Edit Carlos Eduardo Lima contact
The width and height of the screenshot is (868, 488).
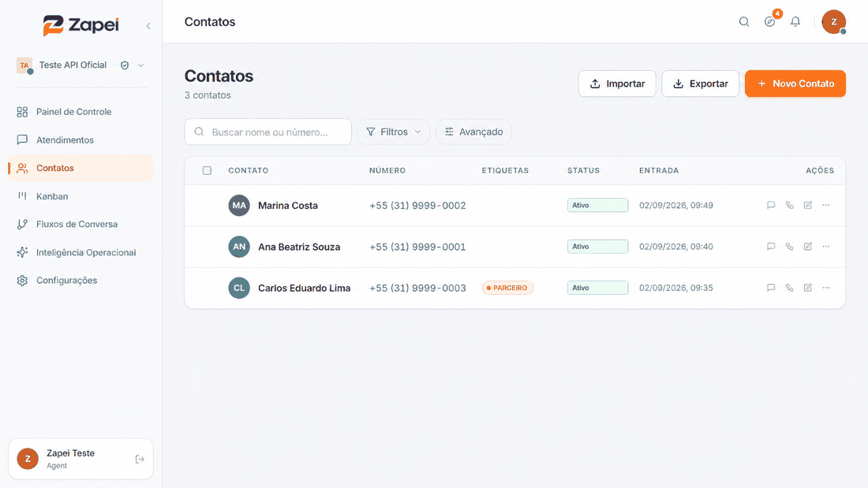tap(808, 288)
